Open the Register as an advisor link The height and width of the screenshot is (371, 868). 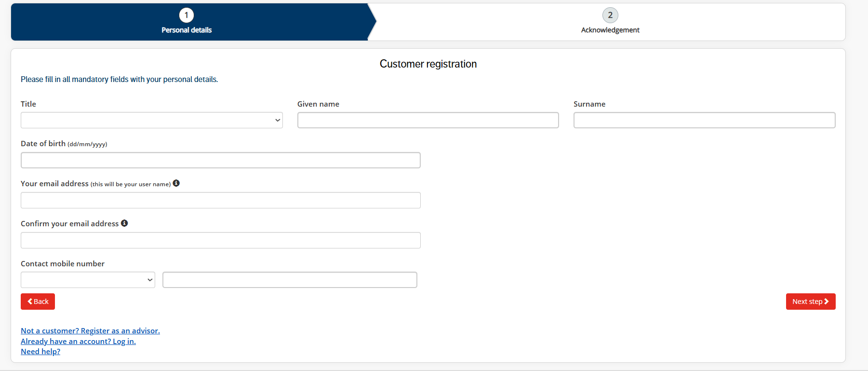click(x=90, y=331)
